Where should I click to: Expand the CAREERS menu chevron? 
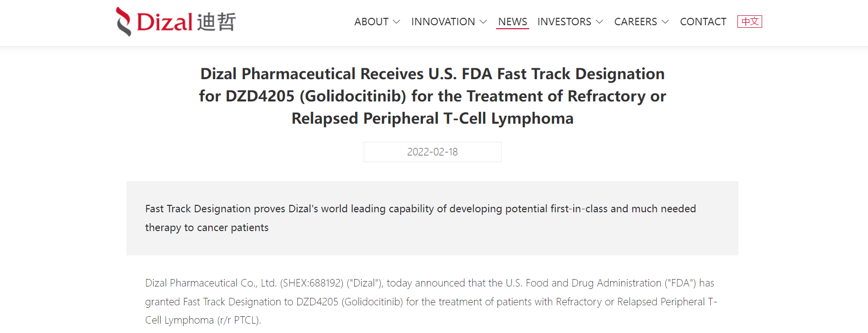tap(665, 22)
